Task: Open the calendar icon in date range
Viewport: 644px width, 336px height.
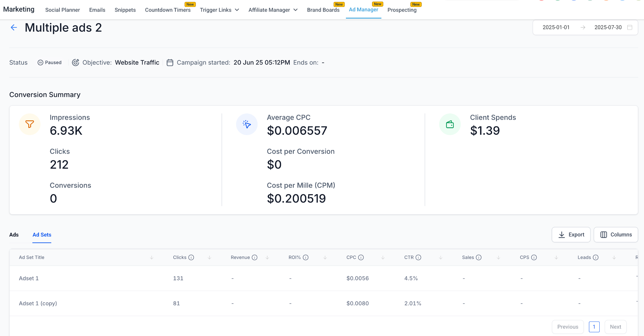Action: tap(630, 27)
